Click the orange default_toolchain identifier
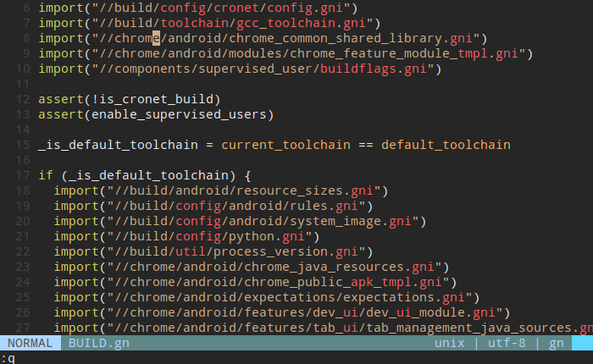The image size is (593, 364). [x=446, y=145]
